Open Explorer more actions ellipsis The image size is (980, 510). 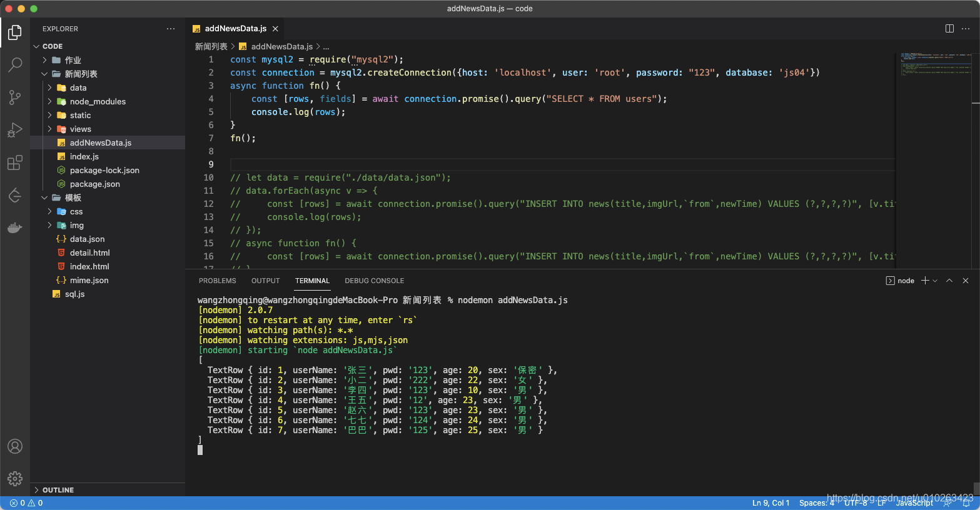pos(171,29)
